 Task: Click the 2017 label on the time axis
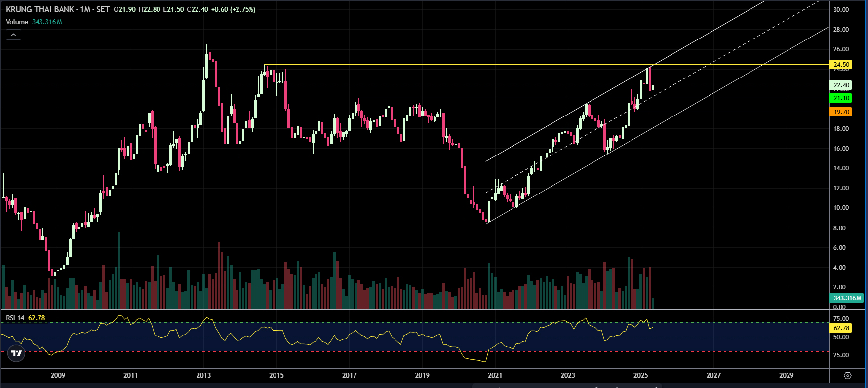[350, 375]
